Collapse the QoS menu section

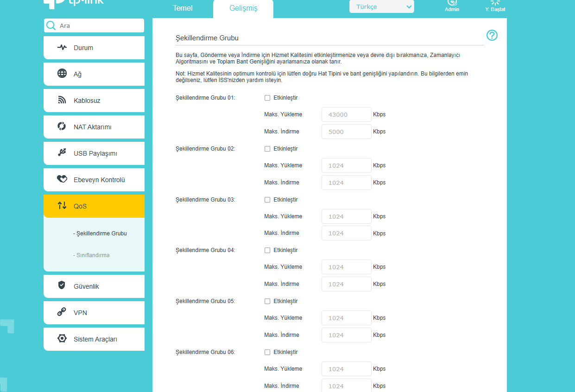coord(94,206)
